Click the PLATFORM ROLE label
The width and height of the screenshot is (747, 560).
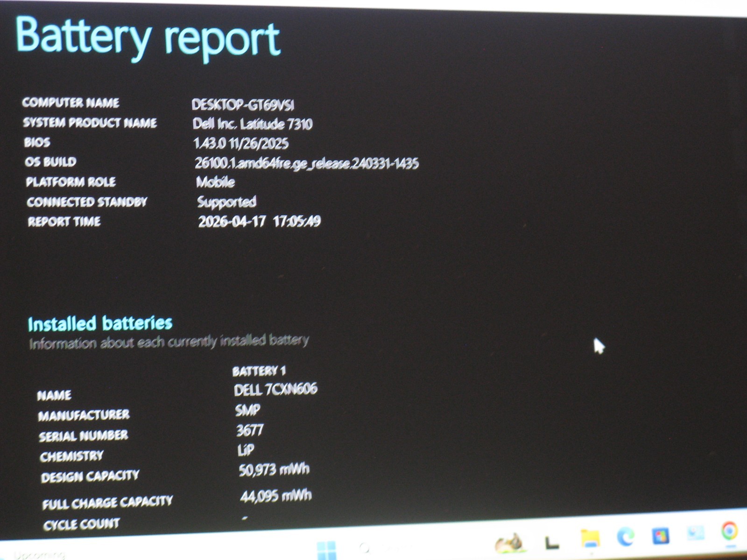click(x=70, y=182)
